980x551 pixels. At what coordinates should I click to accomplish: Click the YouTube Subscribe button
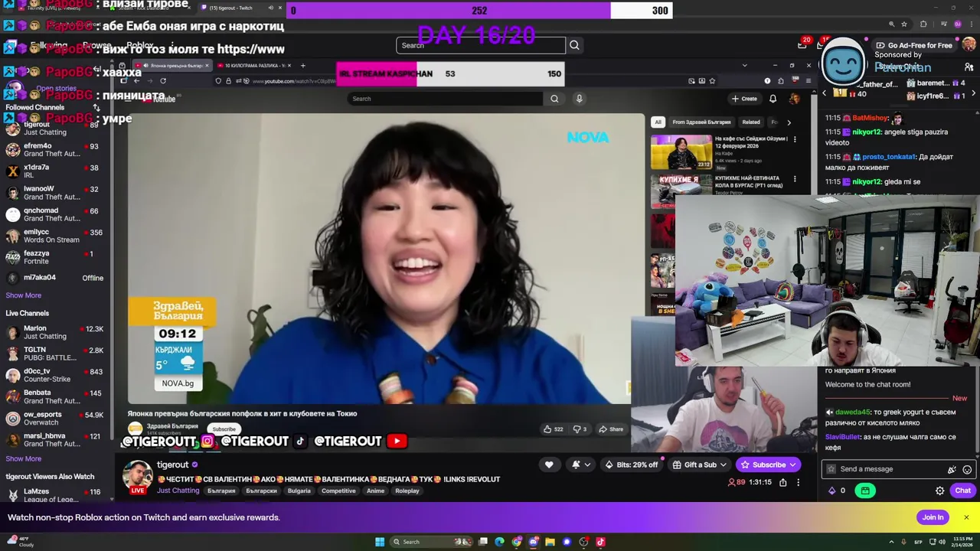(224, 429)
